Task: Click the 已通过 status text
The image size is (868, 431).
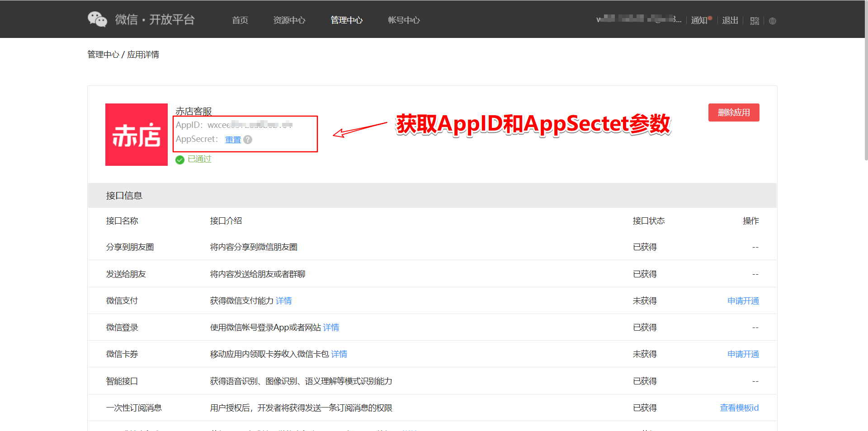Action: [x=200, y=159]
